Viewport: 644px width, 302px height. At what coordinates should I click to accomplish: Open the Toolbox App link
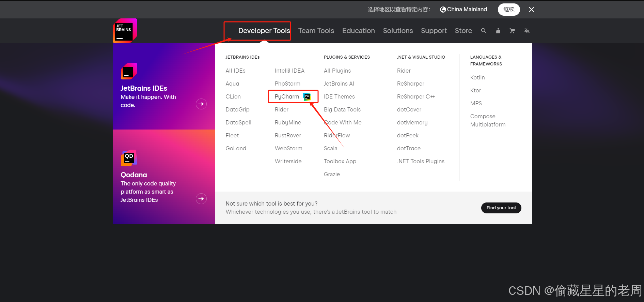click(x=340, y=162)
